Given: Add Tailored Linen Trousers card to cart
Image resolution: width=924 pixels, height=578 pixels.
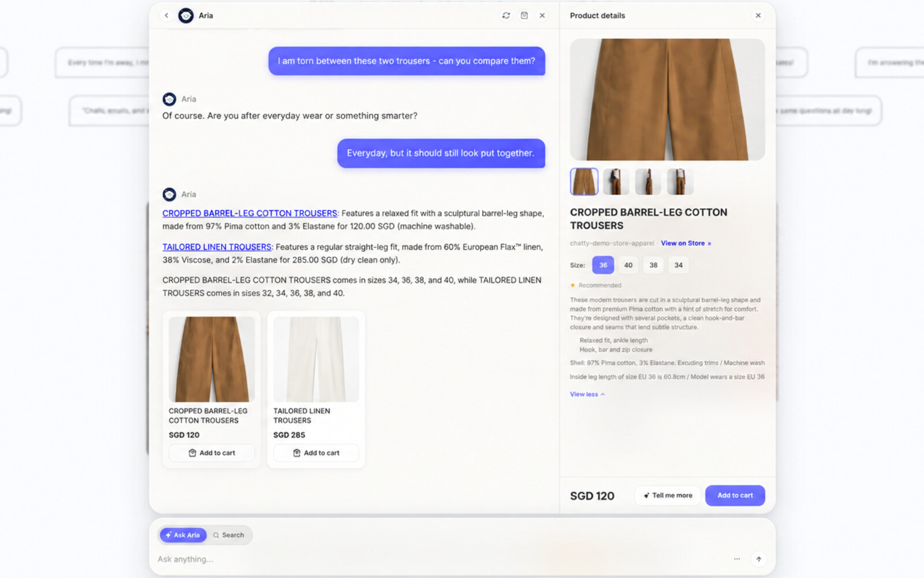Looking at the screenshot, I should pos(316,453).
